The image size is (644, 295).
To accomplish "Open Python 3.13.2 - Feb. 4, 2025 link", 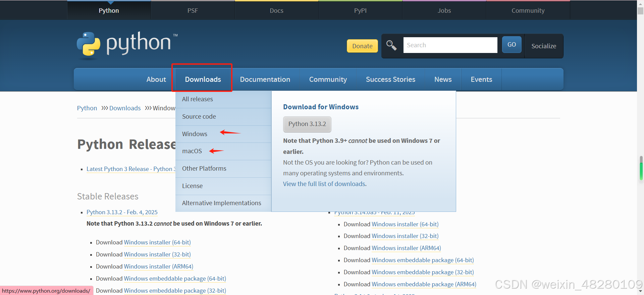I will click(x=122, y=212).
